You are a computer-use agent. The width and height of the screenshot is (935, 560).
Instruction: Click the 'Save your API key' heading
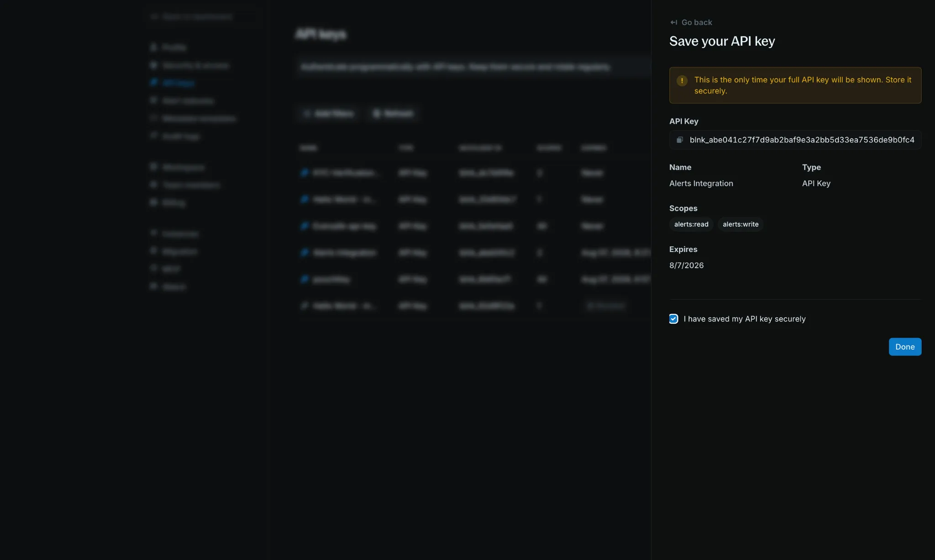tap(722, 41)
